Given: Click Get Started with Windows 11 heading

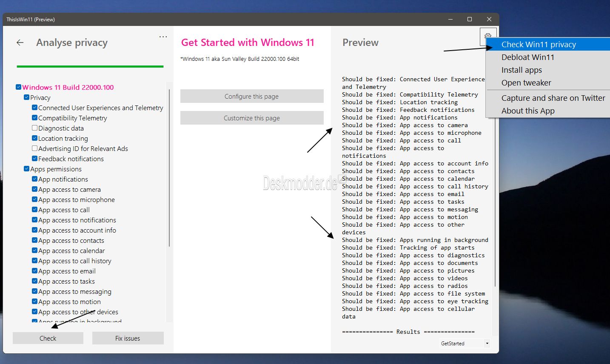Looking at the screenshot, I should (248, 43).
